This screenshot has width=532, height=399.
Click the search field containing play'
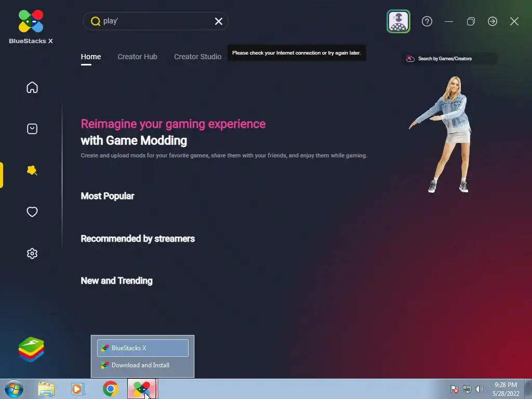(156, 21)
